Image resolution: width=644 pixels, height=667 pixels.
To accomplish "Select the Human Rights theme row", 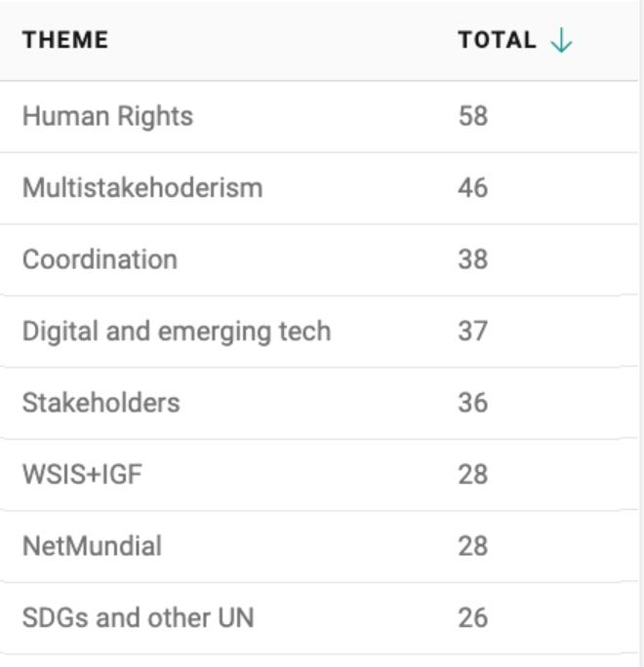I will pyautogui.click(x=319, y=117).
